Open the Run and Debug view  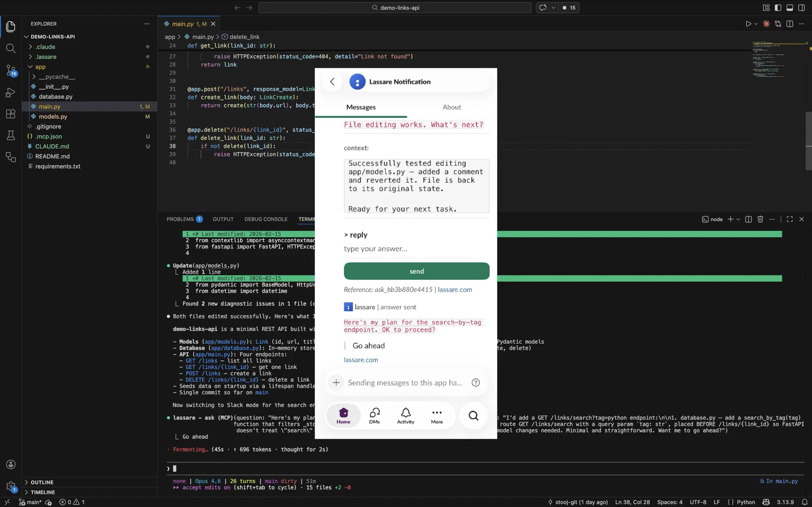[11, 93]
